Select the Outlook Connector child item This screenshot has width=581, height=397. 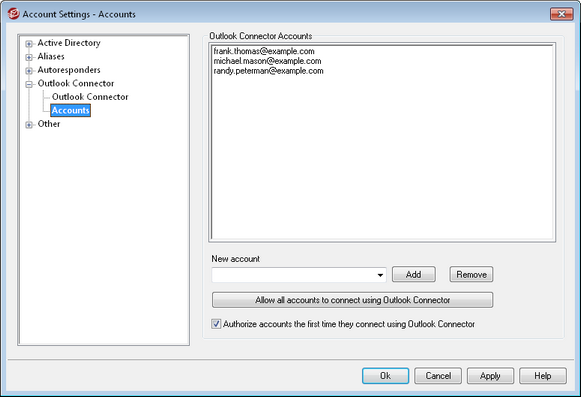tap(90, 97)
